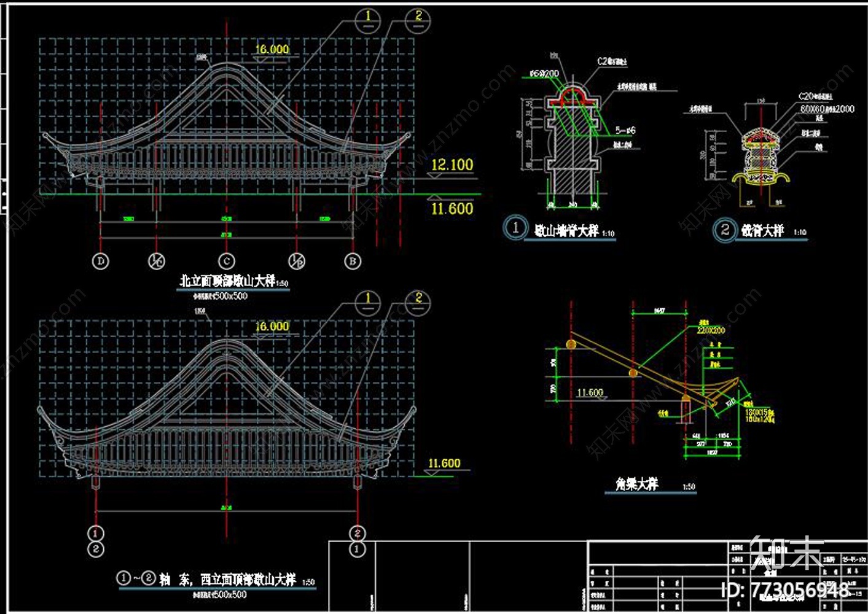Click callout bubble 2 above the lower elevation
Screen dimensions: 868x614
[x=418, y=301]
